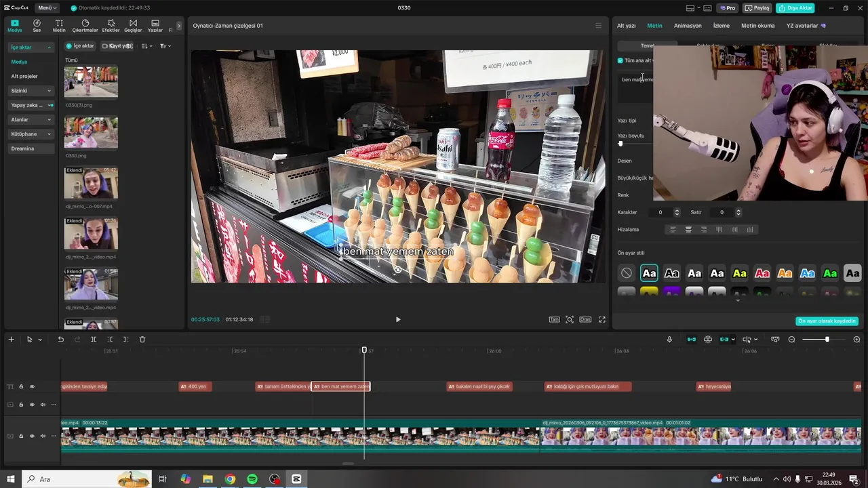The height and width of the screenshot is (488, 868).
Task: Click the preview zoom-focus icon
Action: (570, 319)
